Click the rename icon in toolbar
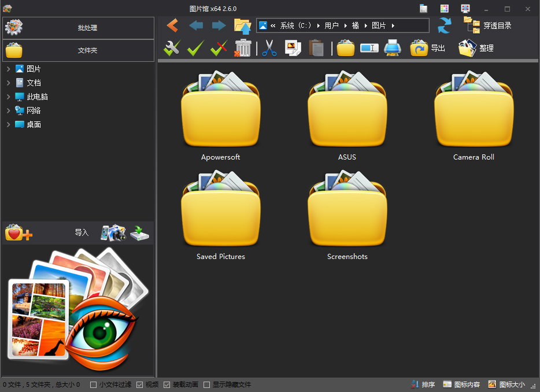This screenshot has width=540, height=392. [x=369, y=48]
